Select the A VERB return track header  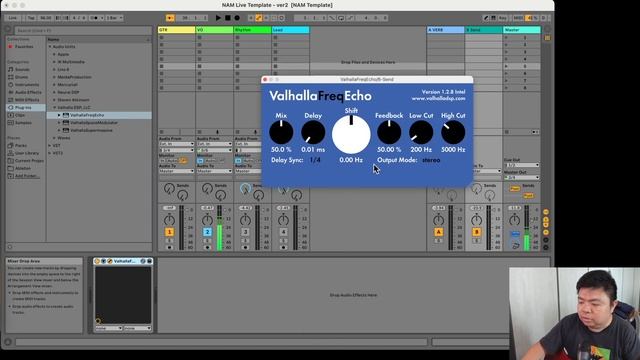point(445,30)
